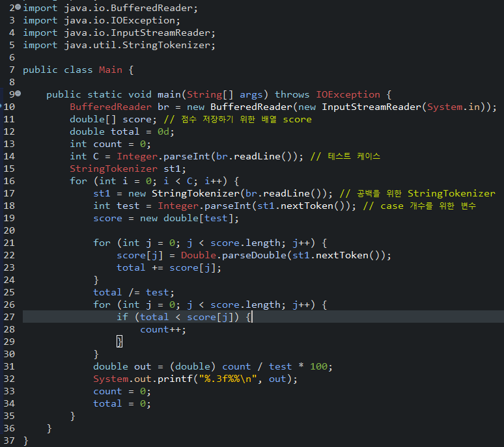Click 'total = 0;' on line 34
Screen dimensions: 504x447
(122, 403)
